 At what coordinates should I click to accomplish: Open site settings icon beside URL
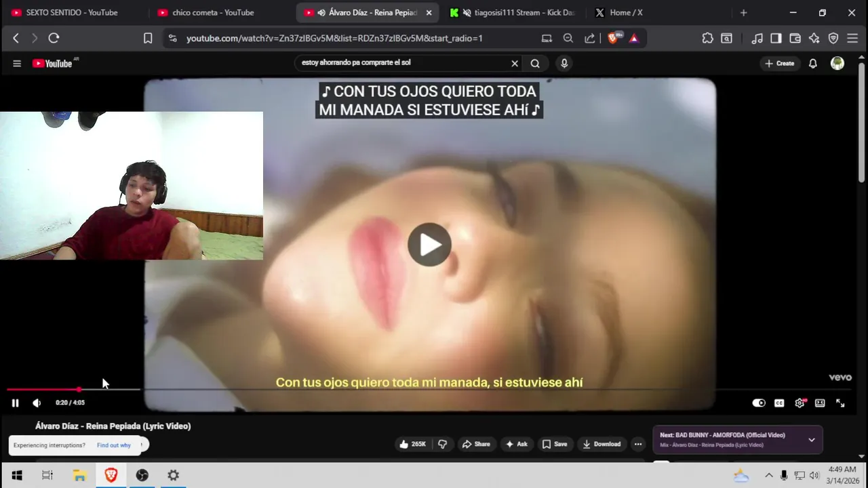tap(173, 39)
